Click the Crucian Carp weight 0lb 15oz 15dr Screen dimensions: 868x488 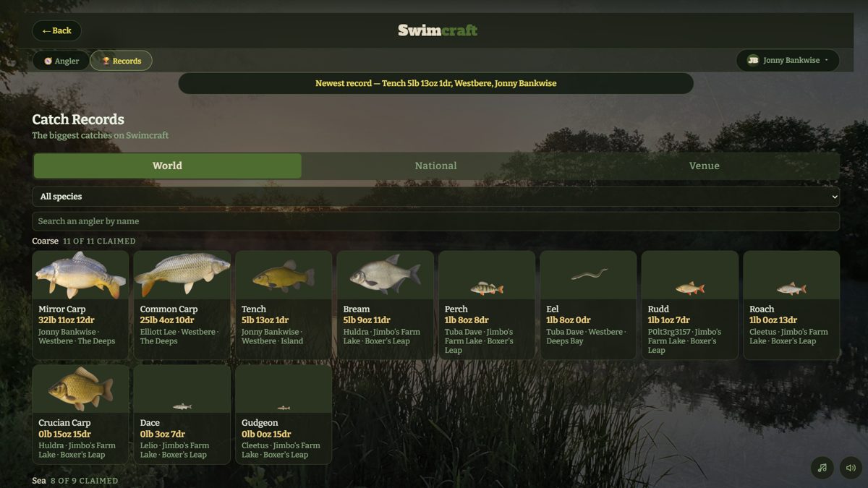tap(64, 435)
